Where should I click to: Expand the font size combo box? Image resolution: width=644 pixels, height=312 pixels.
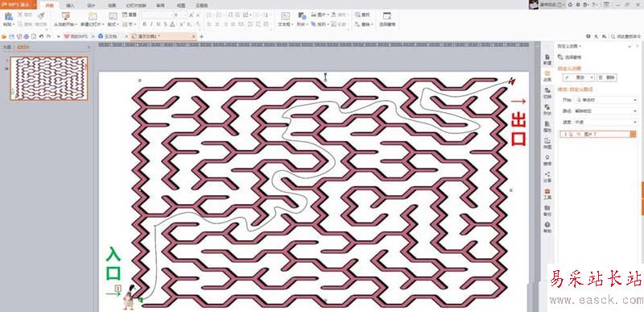(x=186, y=15)
